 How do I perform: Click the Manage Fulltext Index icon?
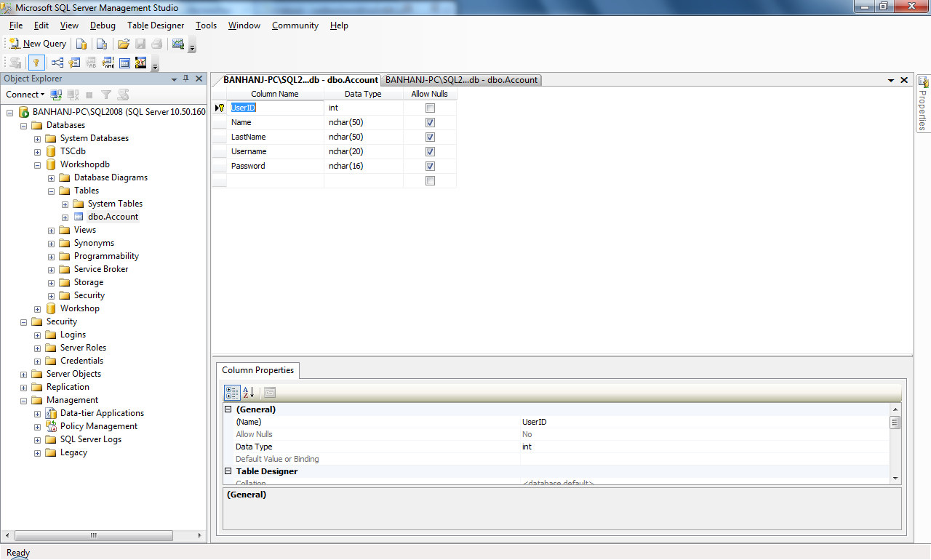[x=91, y=63]
